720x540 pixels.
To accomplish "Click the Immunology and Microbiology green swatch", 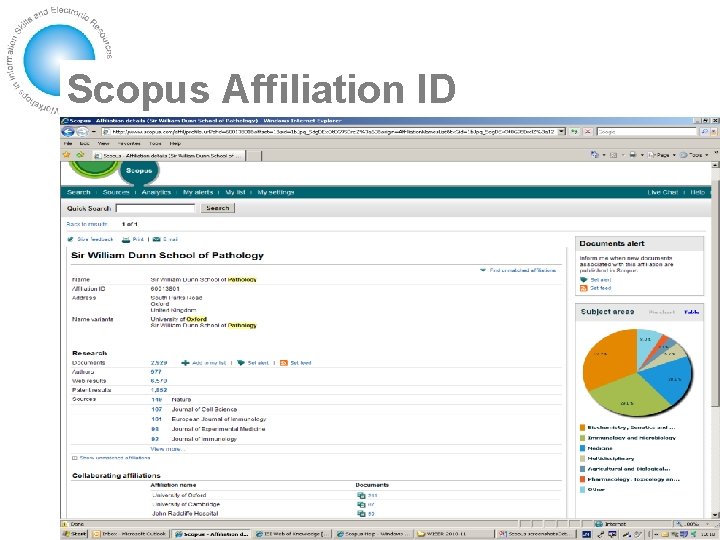I will (x=583, y=438).
